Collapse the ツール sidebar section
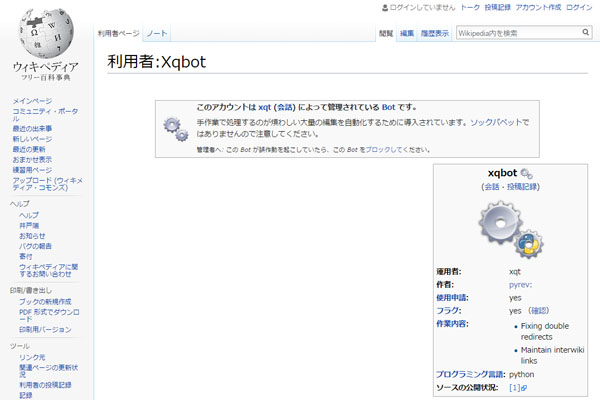Screen dimensions: 600x400 (20, 344)
